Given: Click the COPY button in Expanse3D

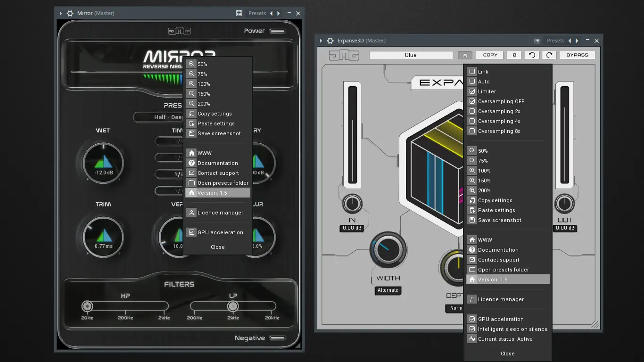Looking at the screenshot, I should (490, 55).
